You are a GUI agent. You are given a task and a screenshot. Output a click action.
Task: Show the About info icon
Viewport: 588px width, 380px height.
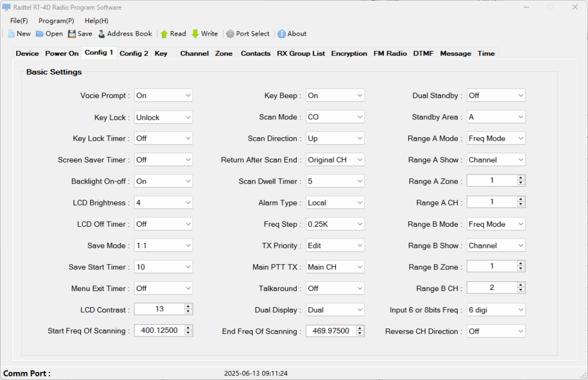click(x=281, y=34)
